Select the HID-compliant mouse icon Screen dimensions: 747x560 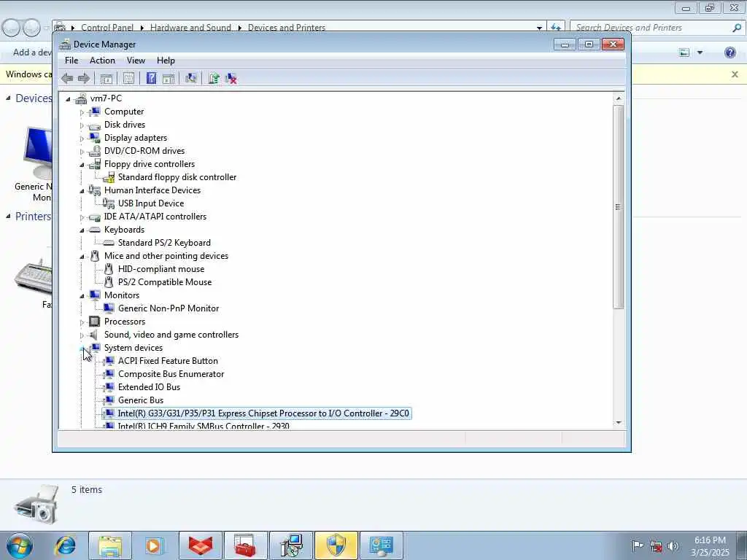tap(109, 269)
